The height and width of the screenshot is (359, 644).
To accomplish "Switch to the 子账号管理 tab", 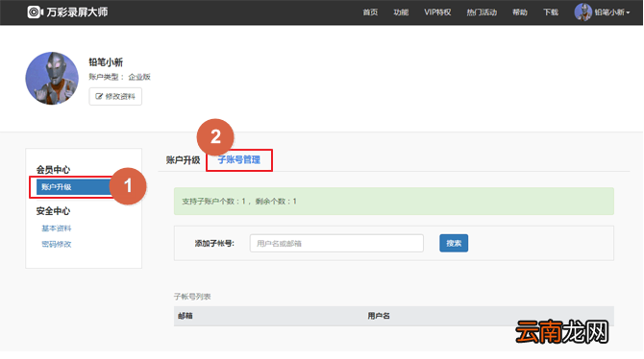I will pos(239,160).
